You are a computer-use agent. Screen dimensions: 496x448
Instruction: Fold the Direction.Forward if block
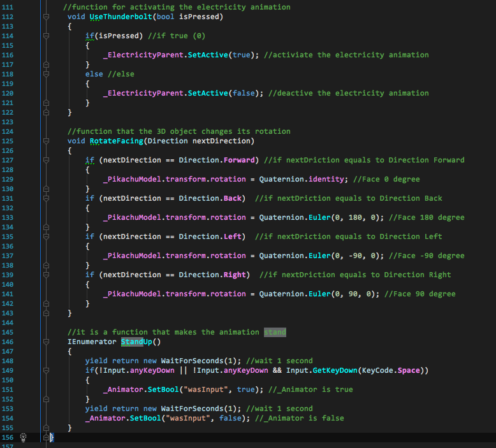(46, 160)
